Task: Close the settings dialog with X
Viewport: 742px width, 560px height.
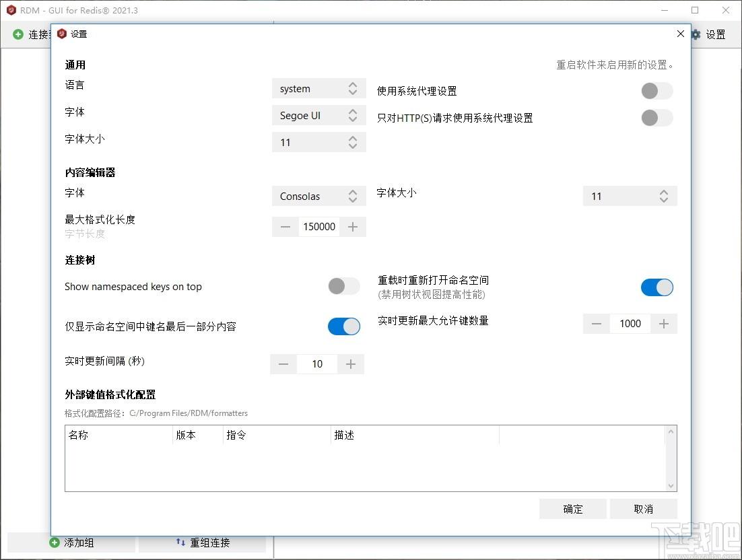Action: tap(681, 34)
